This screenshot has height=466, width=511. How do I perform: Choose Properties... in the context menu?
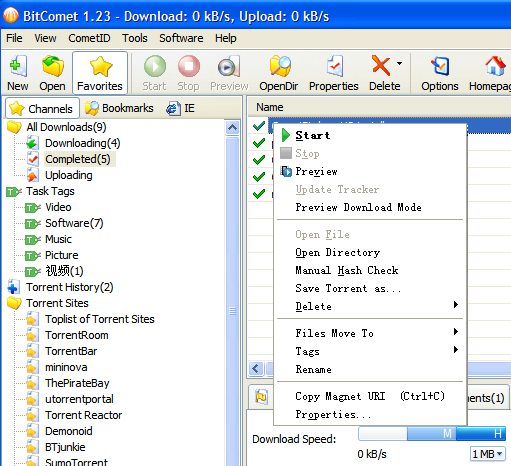370,414
